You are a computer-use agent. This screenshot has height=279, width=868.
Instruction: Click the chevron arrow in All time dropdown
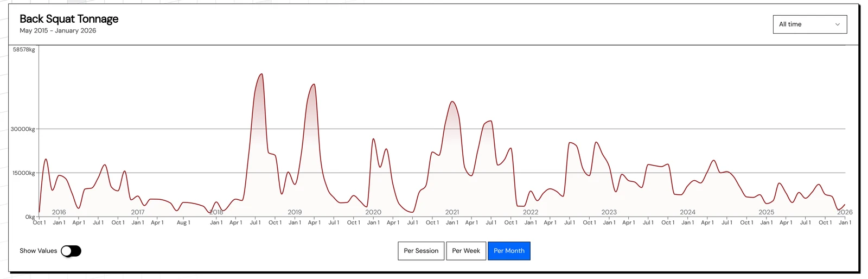pyautogui.click(x=837, y=24)
